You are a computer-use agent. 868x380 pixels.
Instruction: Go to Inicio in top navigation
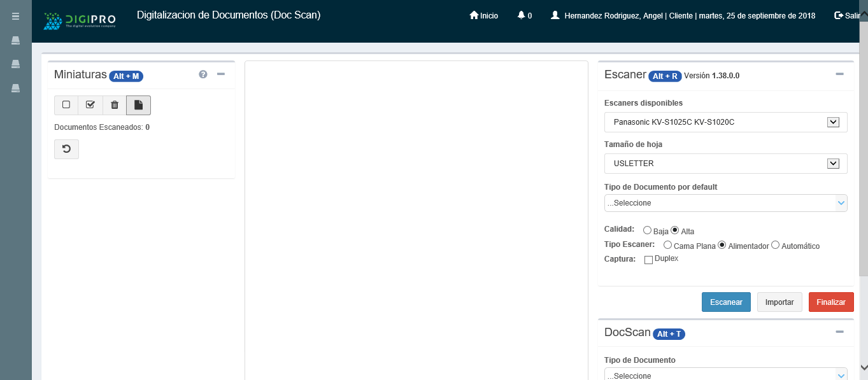point(484,16)
